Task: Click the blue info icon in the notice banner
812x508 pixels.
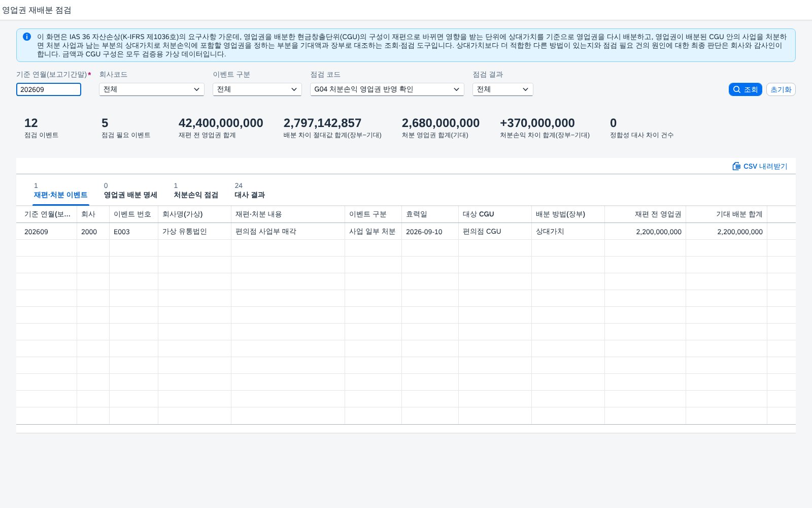Action: (27, 37)
